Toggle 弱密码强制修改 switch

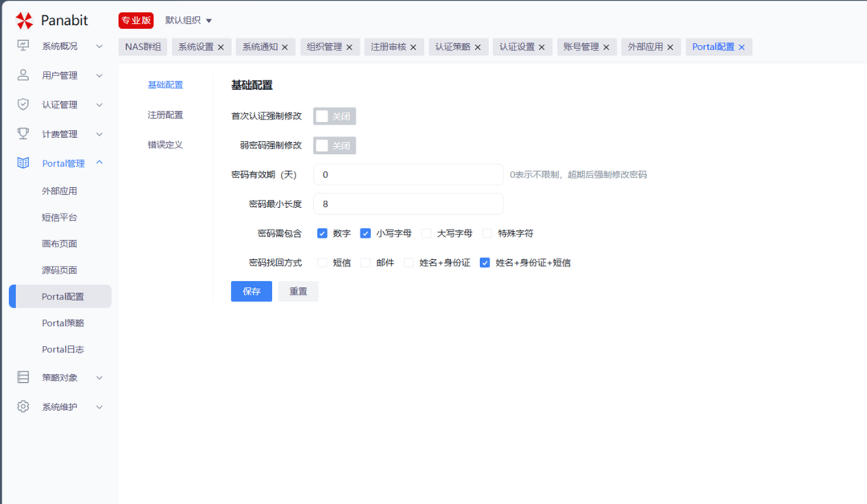pos(335,145)
